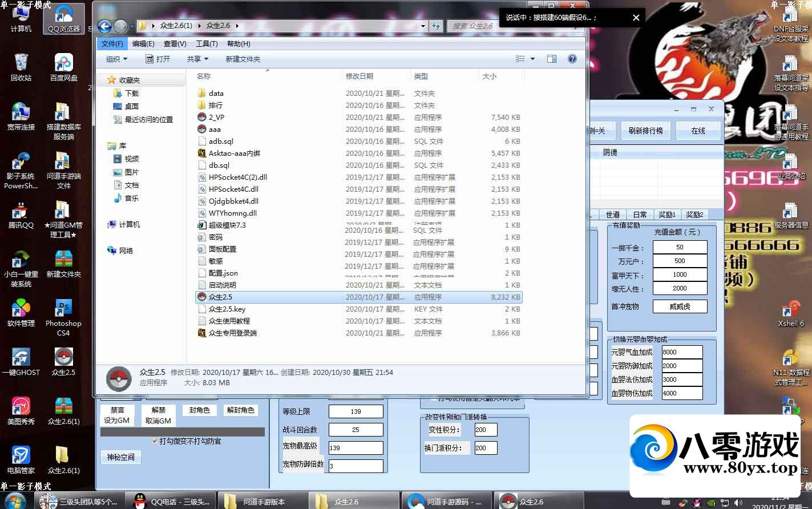The image size is (812, 509).
Task: Open the 软件管理 desktop icon
Action: 21,313
